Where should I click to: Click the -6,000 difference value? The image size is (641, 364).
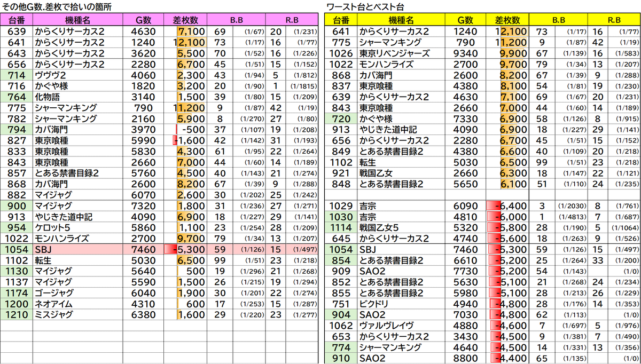pyautogui.click(x=507, y=217)
